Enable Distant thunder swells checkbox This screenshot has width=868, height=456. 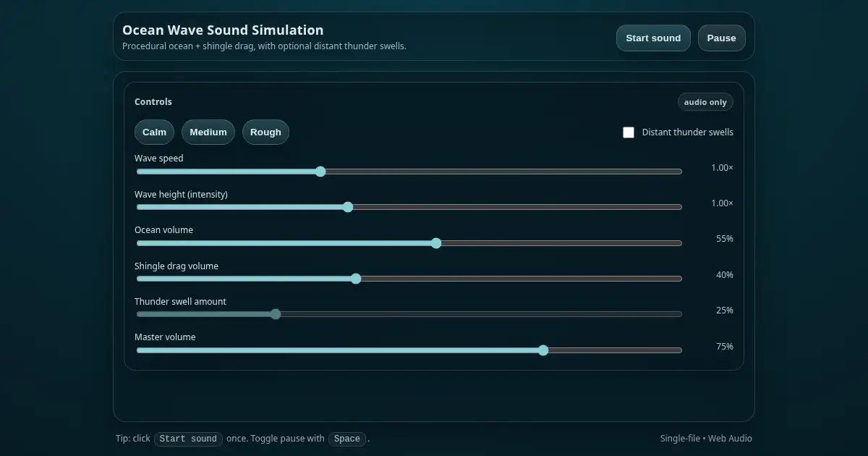[x=629, y=132]
